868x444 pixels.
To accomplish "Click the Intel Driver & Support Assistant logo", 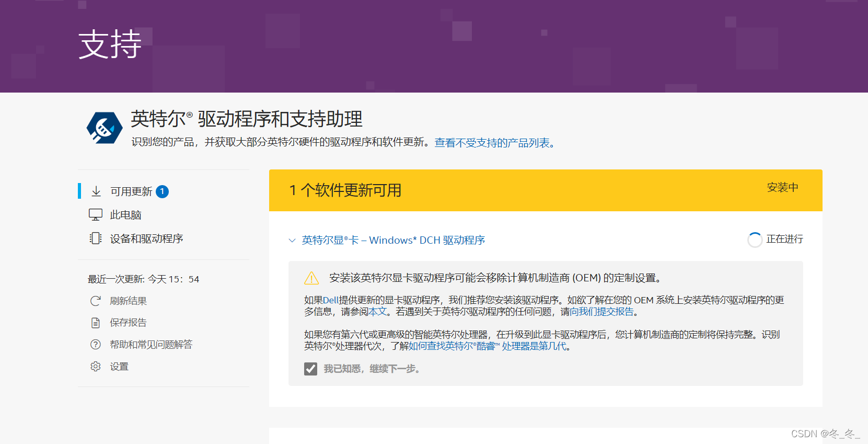I will [x=105, y=128].
